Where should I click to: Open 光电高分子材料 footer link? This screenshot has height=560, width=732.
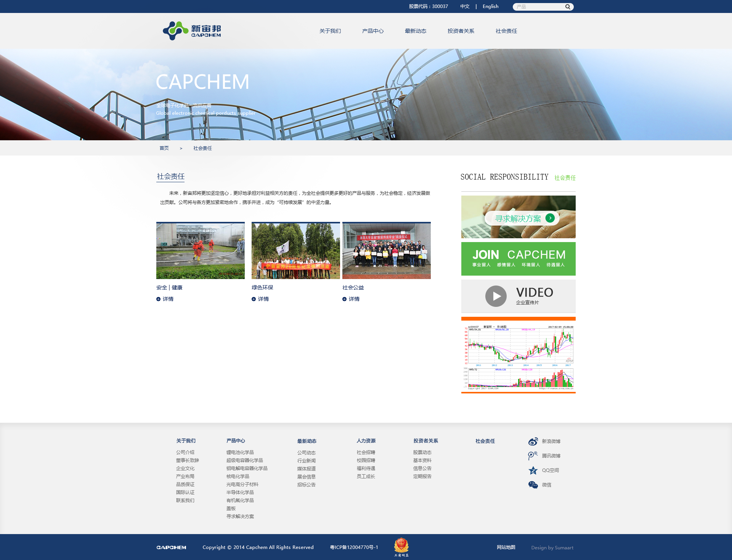click(242, 485)
